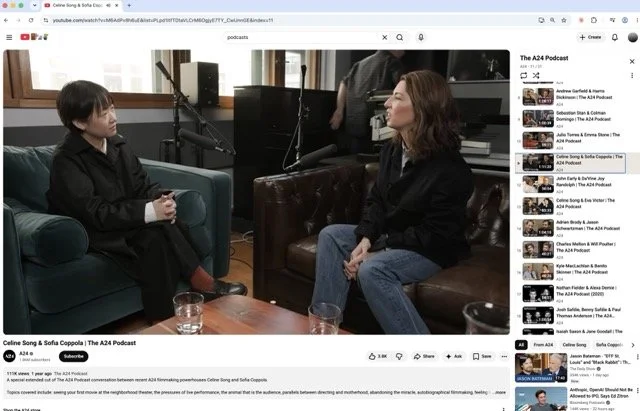The image size is (640, 411).
Task: Open John Early & Da'Vine Joy Randolph episode
Action: 573,184
